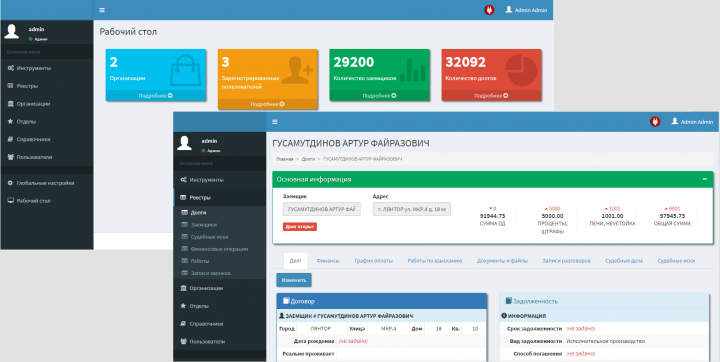Open Справочники in the front window sidebar
Viewport: 720px width, 362px height.
click(x=202, y=324)
